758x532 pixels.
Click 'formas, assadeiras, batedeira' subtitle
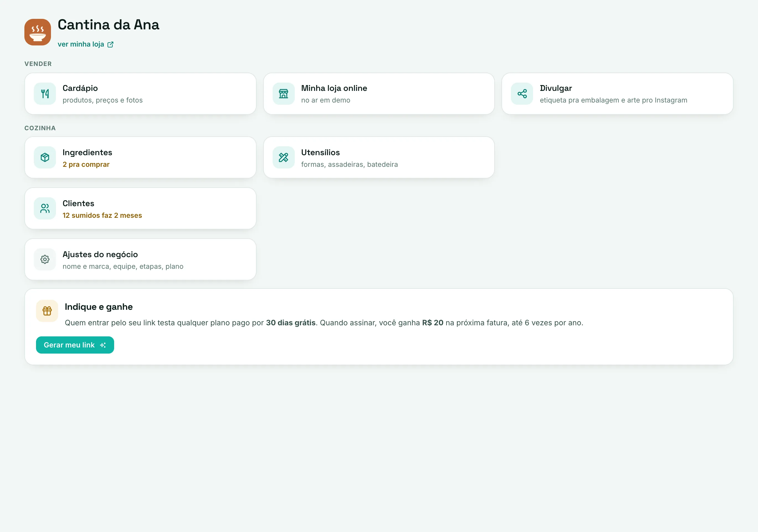pyautogui.click(x=350, y=165)
